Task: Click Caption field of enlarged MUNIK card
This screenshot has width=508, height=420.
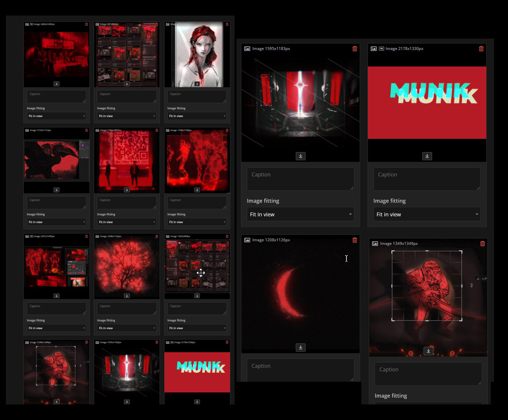Action: 427,179
